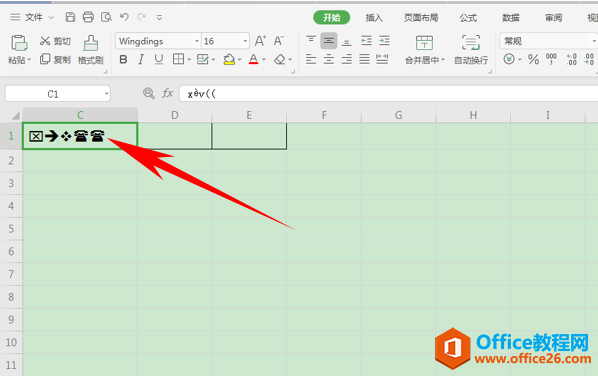The image size is (598, 376).
Task: Click the hamburger menu icon beside 文件
Action: [15, 18]
